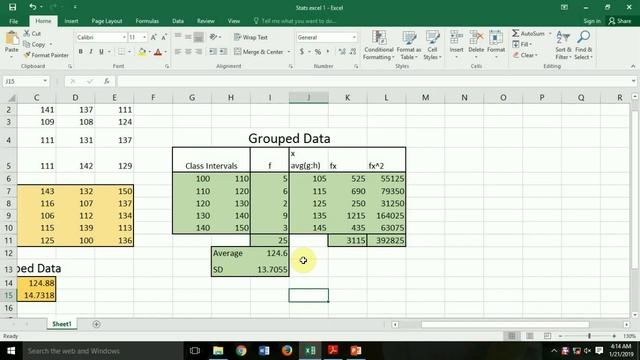Click the Name Box showing J15
This screenshot has height=360, width=640.
click(x=25, y=81)
